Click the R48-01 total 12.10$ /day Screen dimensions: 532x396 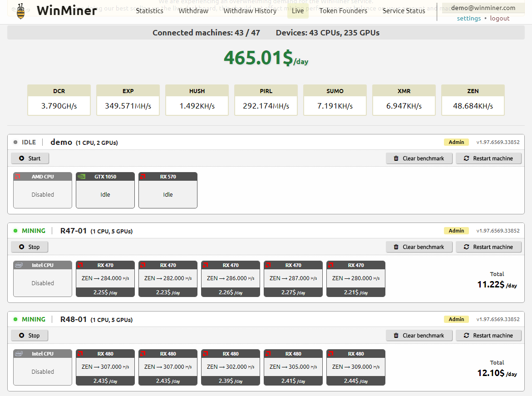coord(497,373)
